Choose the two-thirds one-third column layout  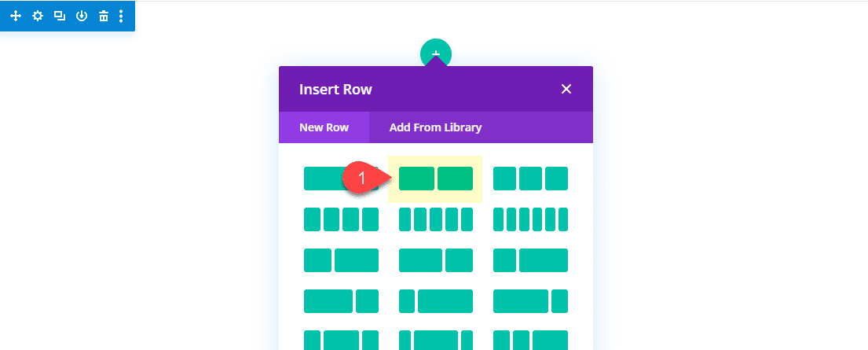pyautogui.click(x=436, y=260)
